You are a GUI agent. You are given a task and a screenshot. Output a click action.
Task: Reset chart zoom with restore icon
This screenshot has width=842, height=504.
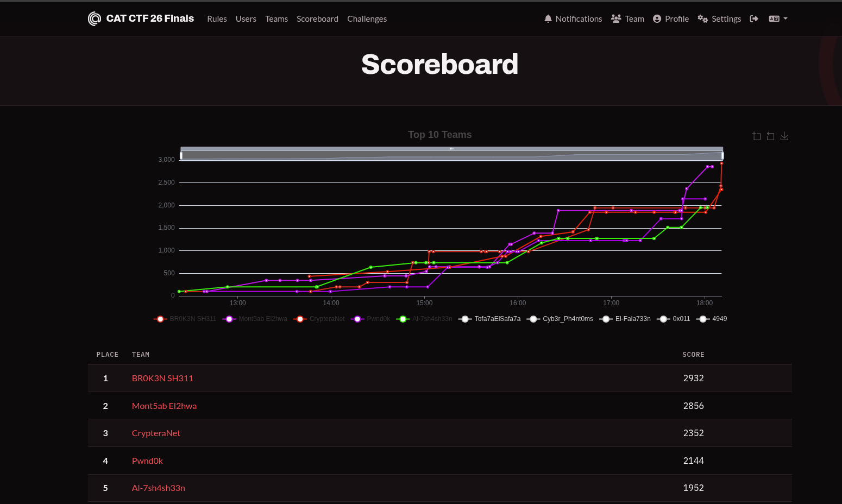pos(770,136)
